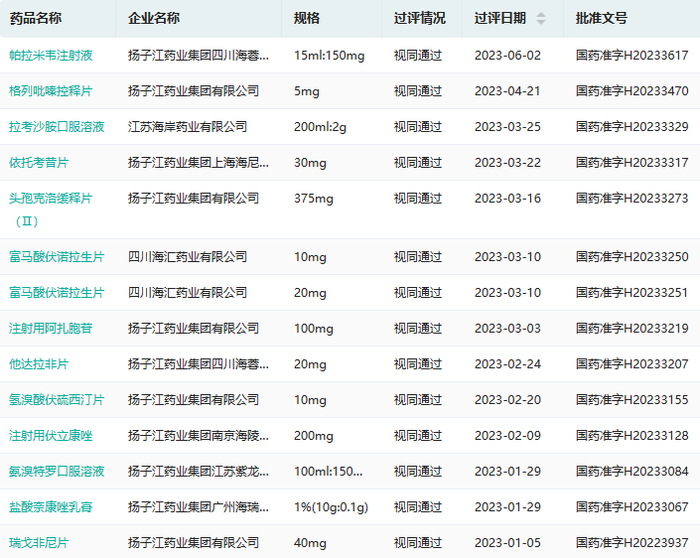
Task: Select approval number 国药准字H20233155
Action: pos(632,400)
